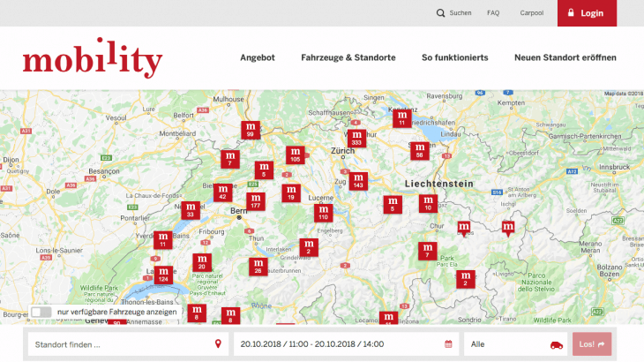Go to So funktionierts
This screenshot has height=362, width=644.
(x=454, y=57)
